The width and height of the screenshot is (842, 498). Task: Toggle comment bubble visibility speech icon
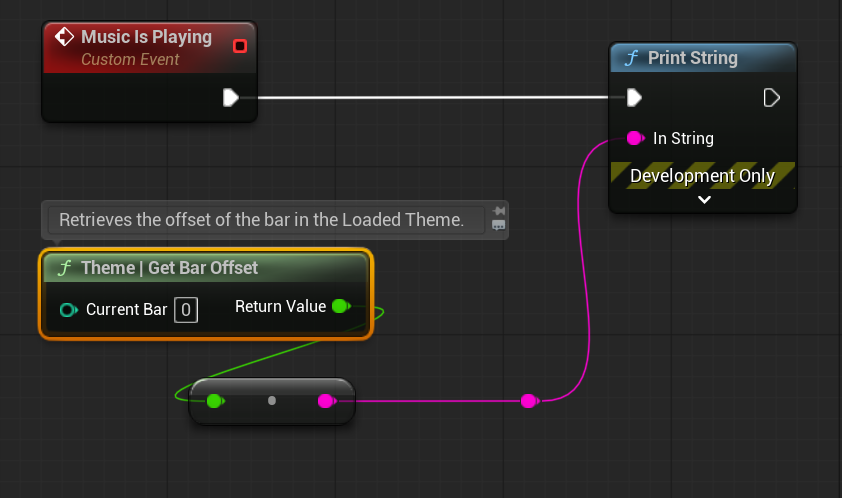tap(499, 226)
